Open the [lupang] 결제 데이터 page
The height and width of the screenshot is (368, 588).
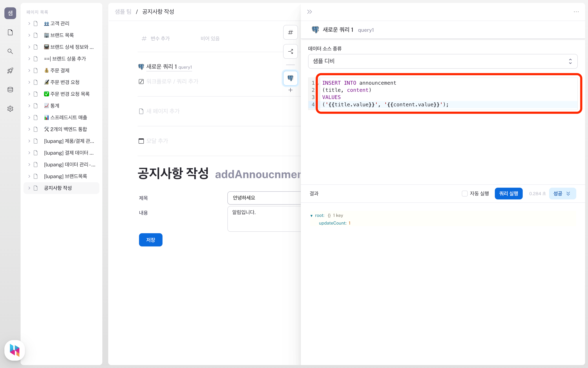[x=61, y=153]
